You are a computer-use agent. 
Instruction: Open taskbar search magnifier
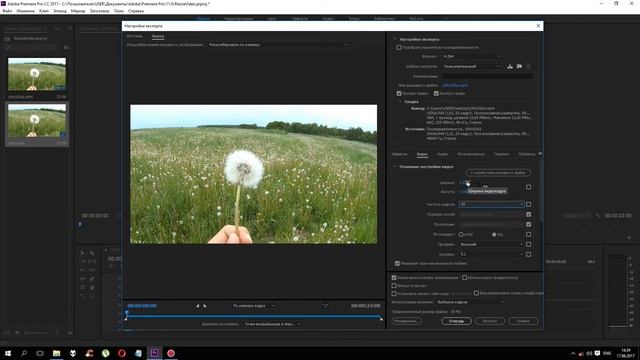click(24, 353)
